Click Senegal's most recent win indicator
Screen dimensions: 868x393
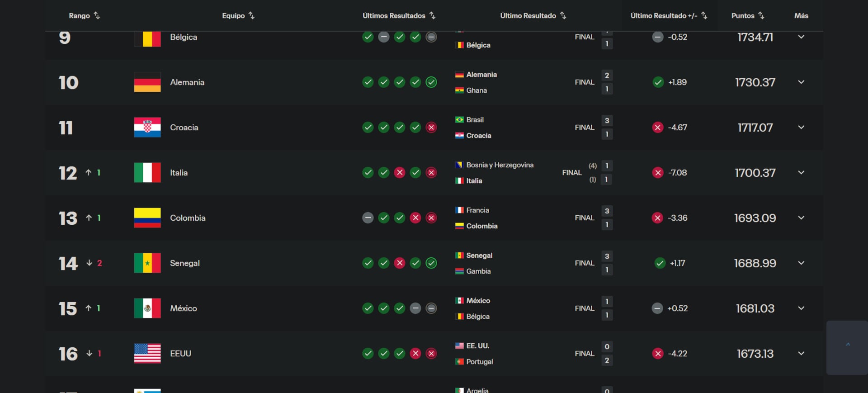[431, 263]
